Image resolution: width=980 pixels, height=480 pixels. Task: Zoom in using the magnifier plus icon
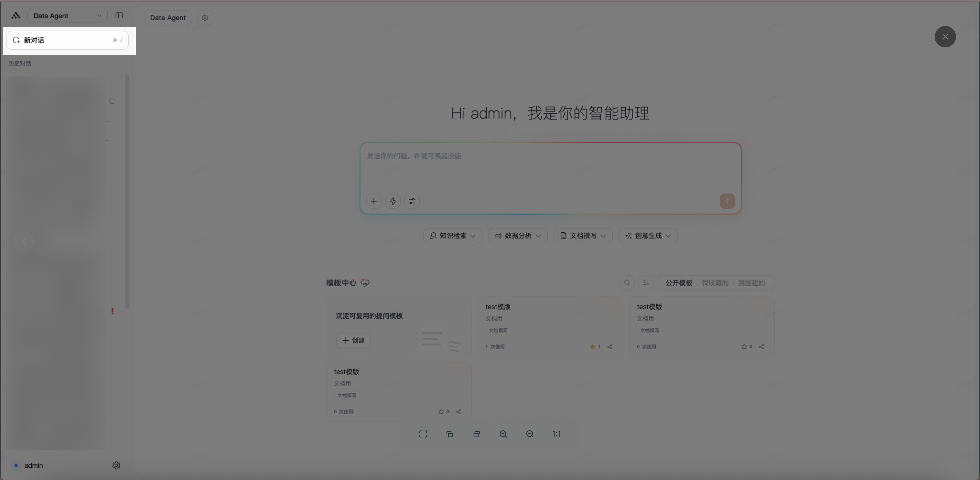pyautogui.click(x=503, y=434)
